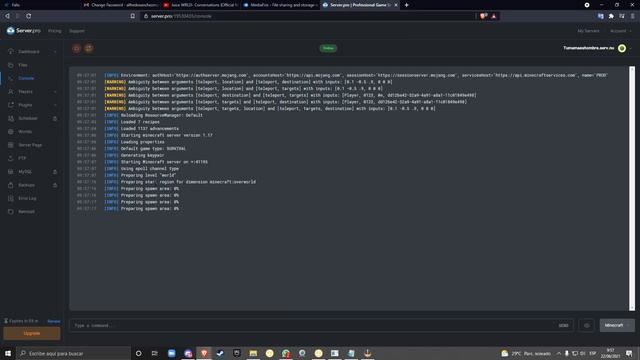Click the Backups icon in sidebar
This screenshot has width=640, height=360.
coord(11,185)
